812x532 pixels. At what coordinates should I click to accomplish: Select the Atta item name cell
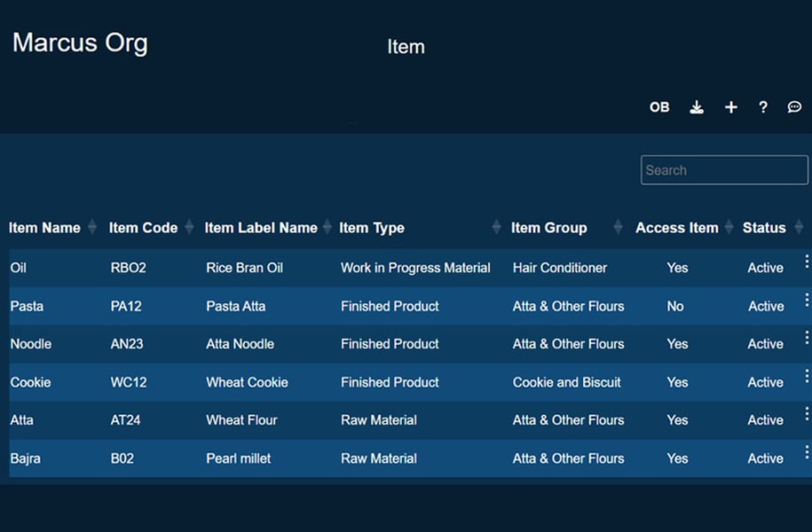coord(22,419)
